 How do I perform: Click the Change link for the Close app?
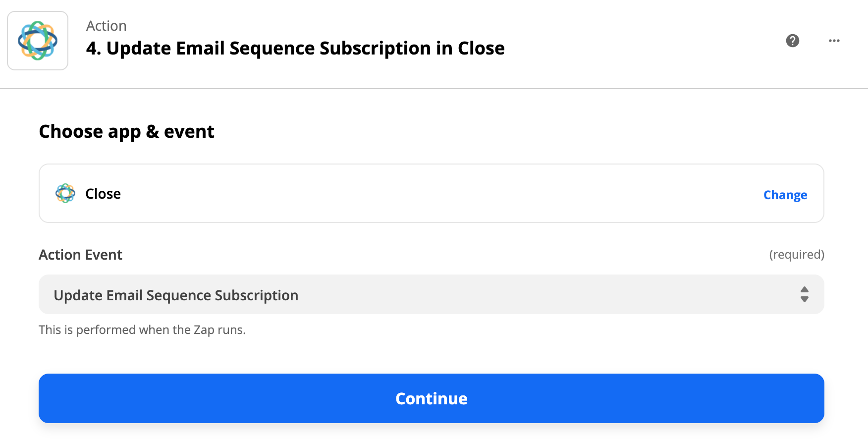tap(785, 195)
